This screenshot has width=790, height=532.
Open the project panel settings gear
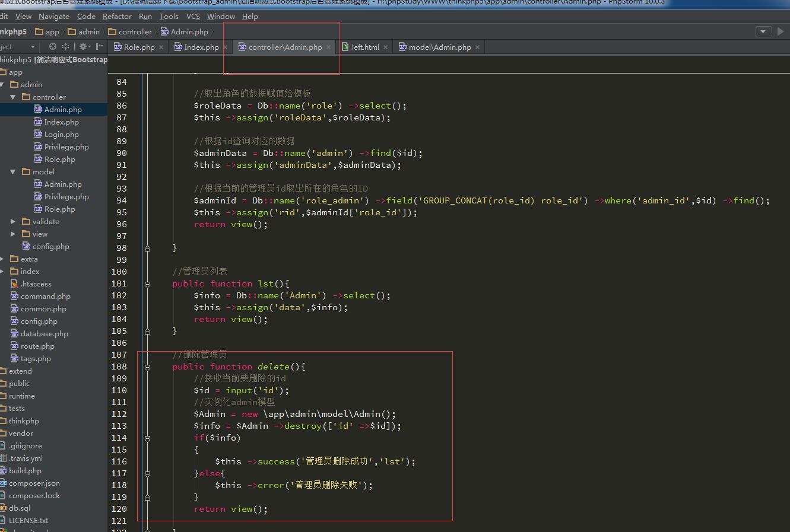point(83,46)
